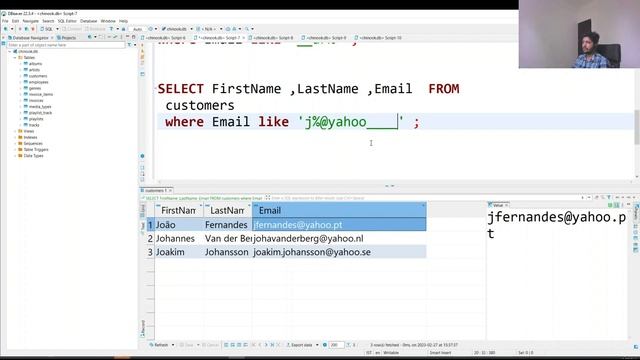Open the Window menu
Image resolution: width=640 pixels, height=360 pixels.
[108, 21]
